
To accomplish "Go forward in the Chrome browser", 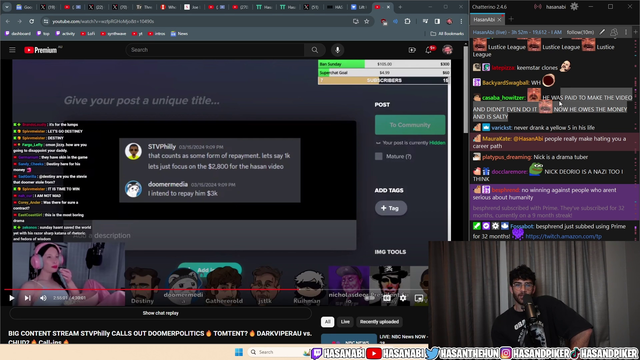I will click(20, 21).
